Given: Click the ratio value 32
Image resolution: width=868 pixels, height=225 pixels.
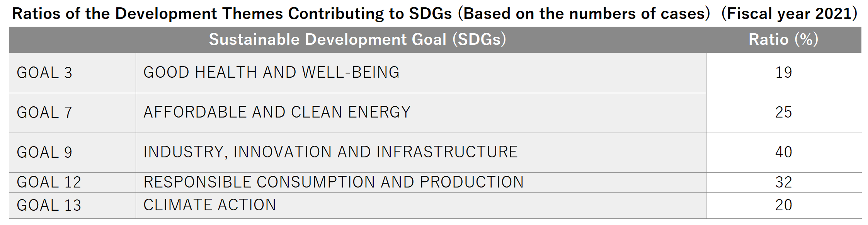Looking at the screenshot, I should point(784,182).
